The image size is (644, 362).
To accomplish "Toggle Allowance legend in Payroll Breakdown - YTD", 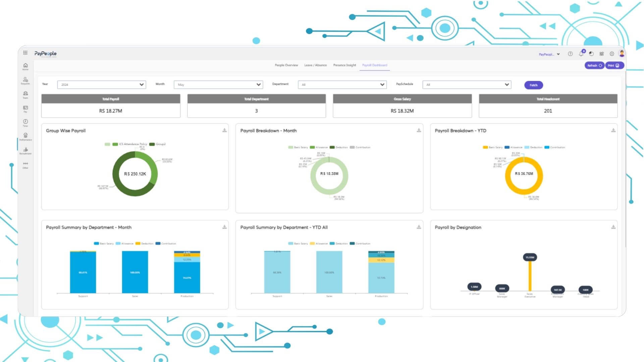I will (514, 147).
